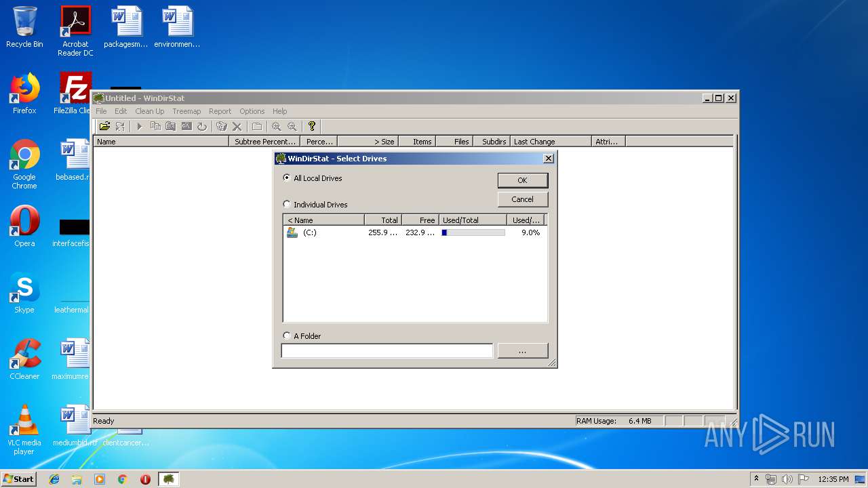The width and height of the screenshot is (868, 488).
Task: Click the yellow Help question mark icon
Action: [x=311, y=126]
